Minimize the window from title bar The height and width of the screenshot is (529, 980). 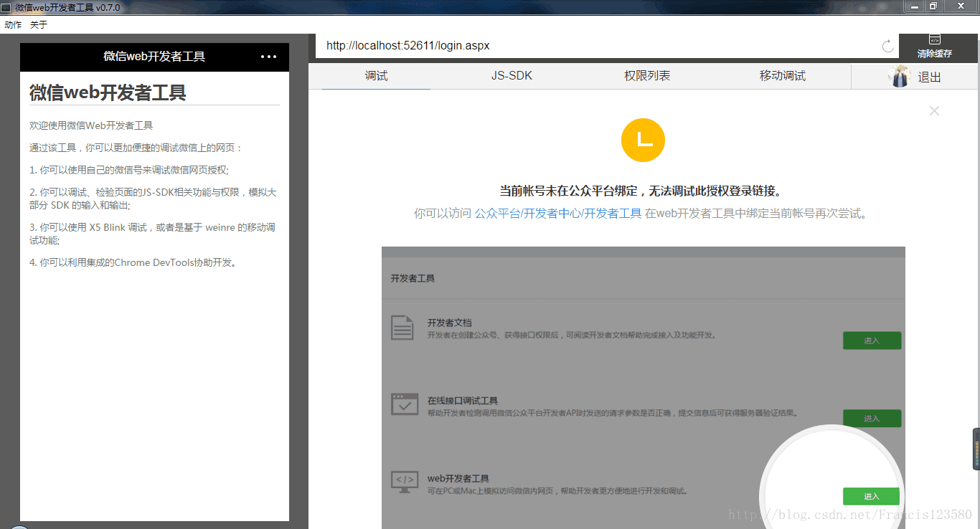(x=914, y=6)
